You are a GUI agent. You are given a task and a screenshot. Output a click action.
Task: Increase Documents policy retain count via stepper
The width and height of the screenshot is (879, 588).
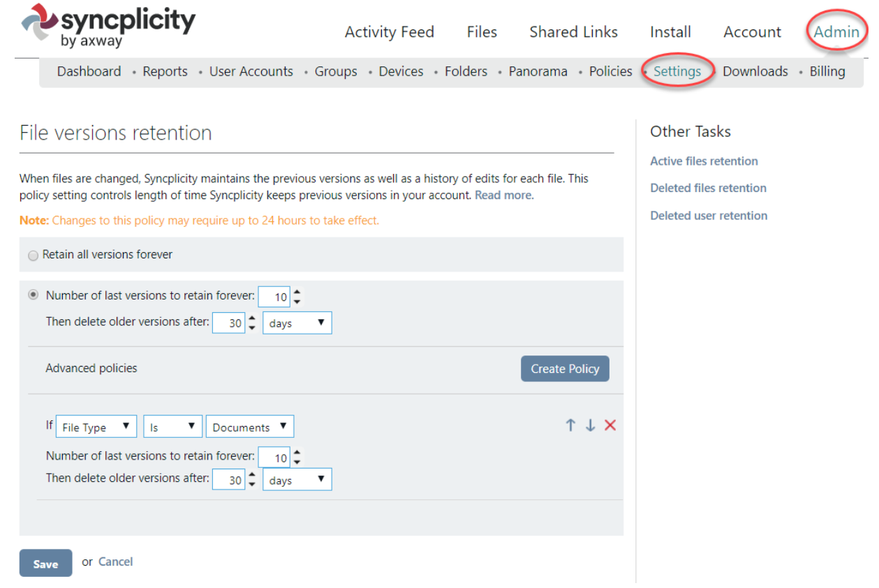click(x=297, y=453)
